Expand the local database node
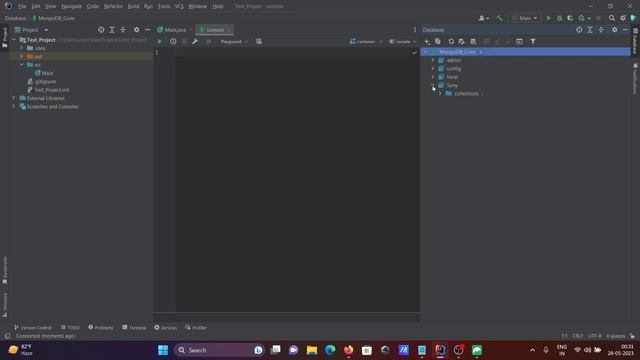This screenshot has width=640, height=360. [433, 77]
